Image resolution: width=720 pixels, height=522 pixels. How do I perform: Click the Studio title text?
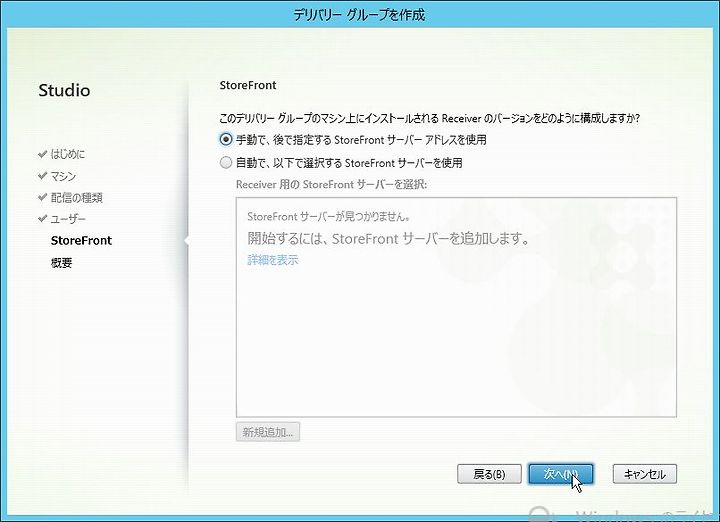pos(64,90)
